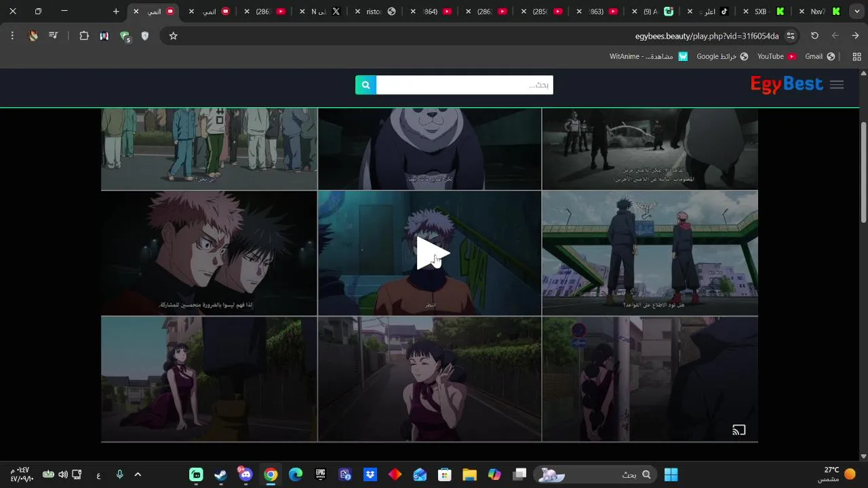868x488 pixels.
Task: Select thumbnail of crowd in tracksuits
Action: [209, 148]
